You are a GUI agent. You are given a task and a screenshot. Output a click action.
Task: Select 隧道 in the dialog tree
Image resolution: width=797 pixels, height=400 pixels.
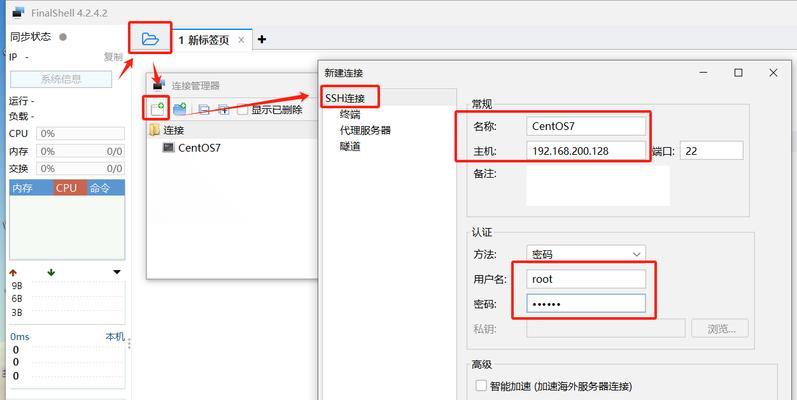(350, 146)
